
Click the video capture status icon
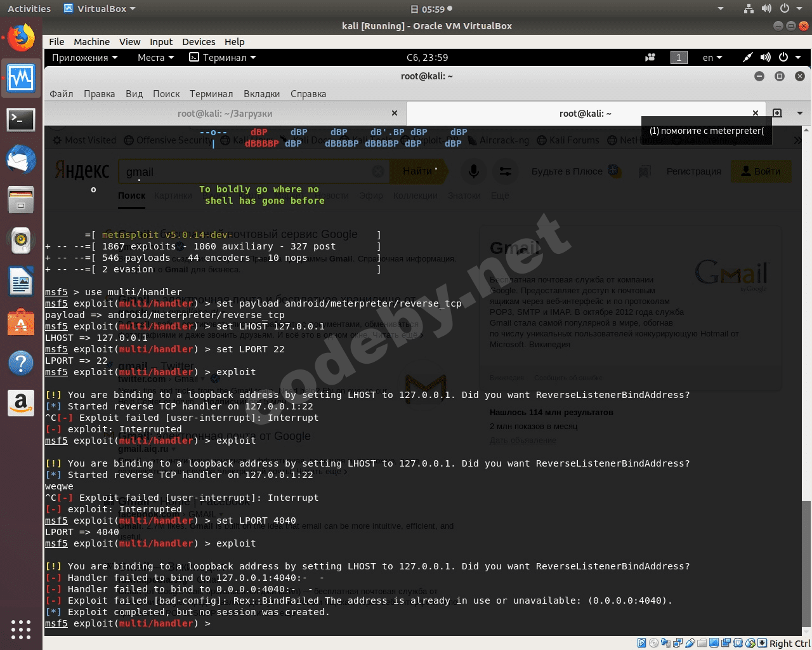point(726,643)
